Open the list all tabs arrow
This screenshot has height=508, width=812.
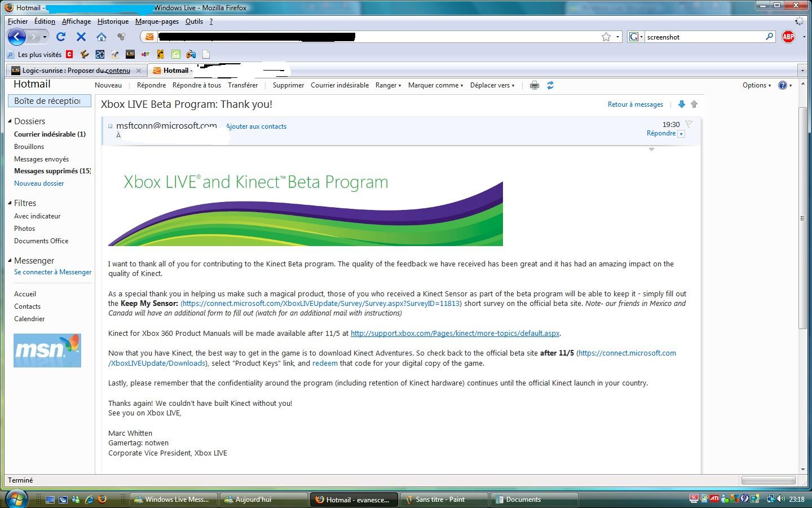pos(802,71)
